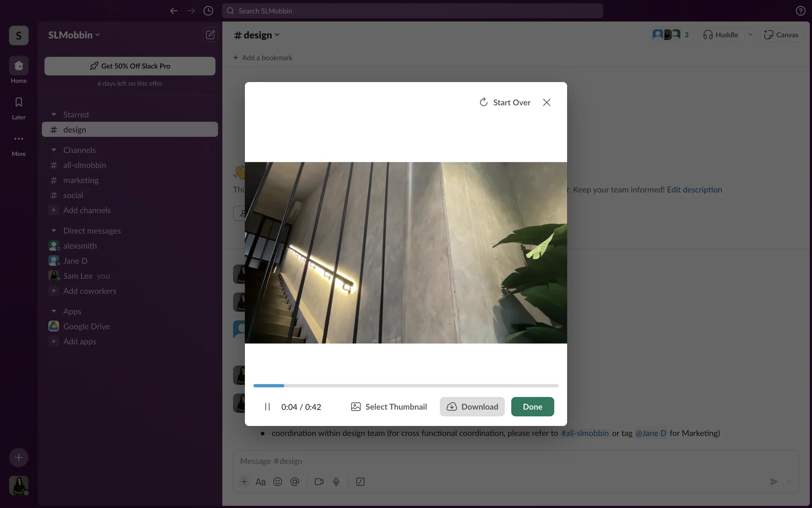Viewport: 812px width, 508px height.
Task: Collapse the Starred section
Action: coord(54,115)
